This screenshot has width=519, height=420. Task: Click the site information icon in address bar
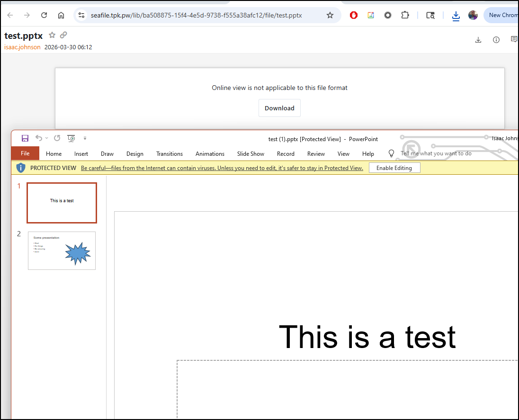(81, 15)
